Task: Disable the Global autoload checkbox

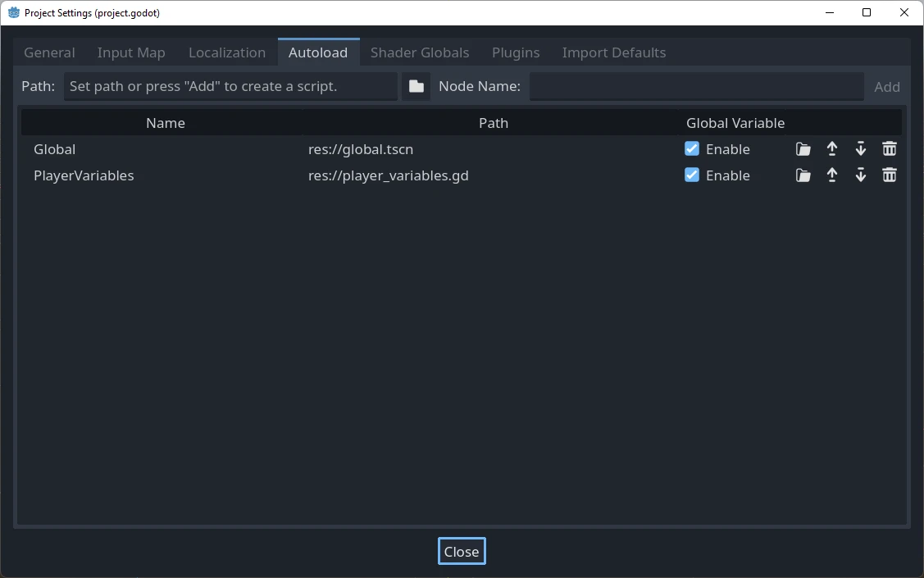Action: click(691, 148)
